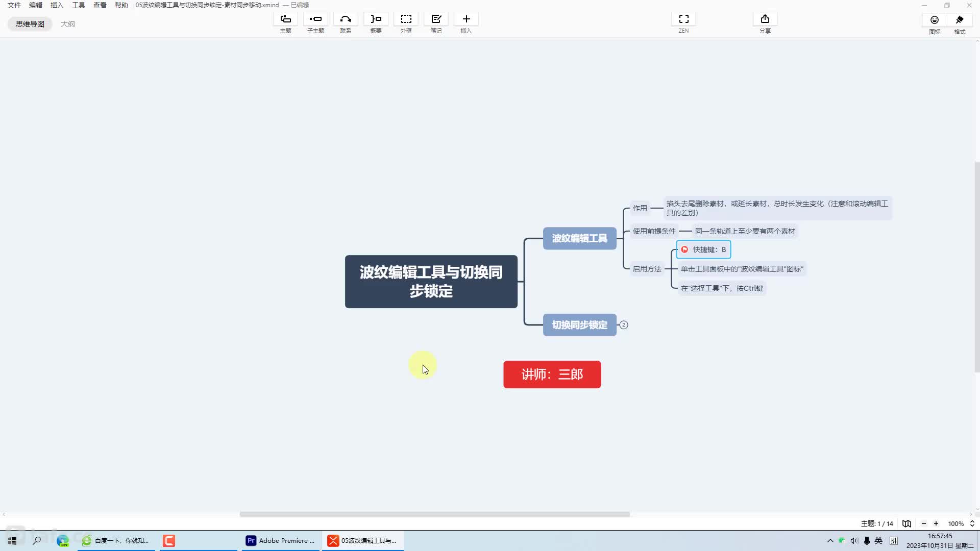This screenshot has width=980, height=551.
Task: Select topic 单击工具面板中的"波纹编辑工具"图标
Action: click(x=742, y=269)
